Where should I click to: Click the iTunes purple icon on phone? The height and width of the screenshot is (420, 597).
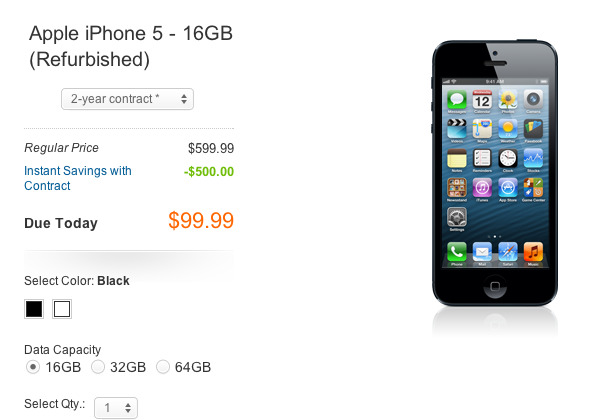point(482,188)
